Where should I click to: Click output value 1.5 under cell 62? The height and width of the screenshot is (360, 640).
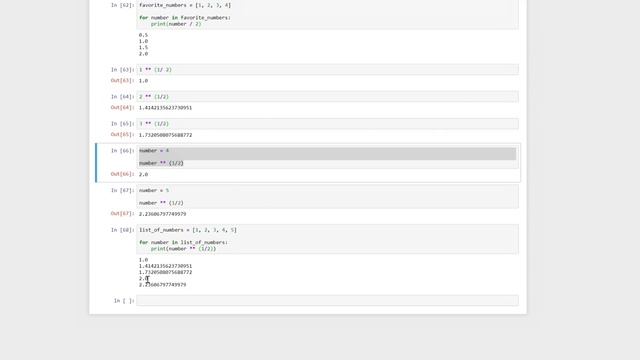143,48
